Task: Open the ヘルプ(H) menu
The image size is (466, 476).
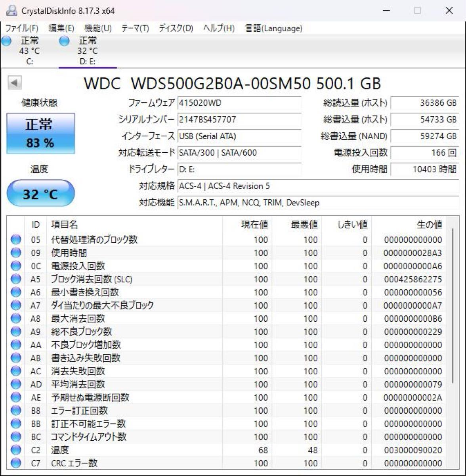Action: pyautogui.click(x=219, y=28)
